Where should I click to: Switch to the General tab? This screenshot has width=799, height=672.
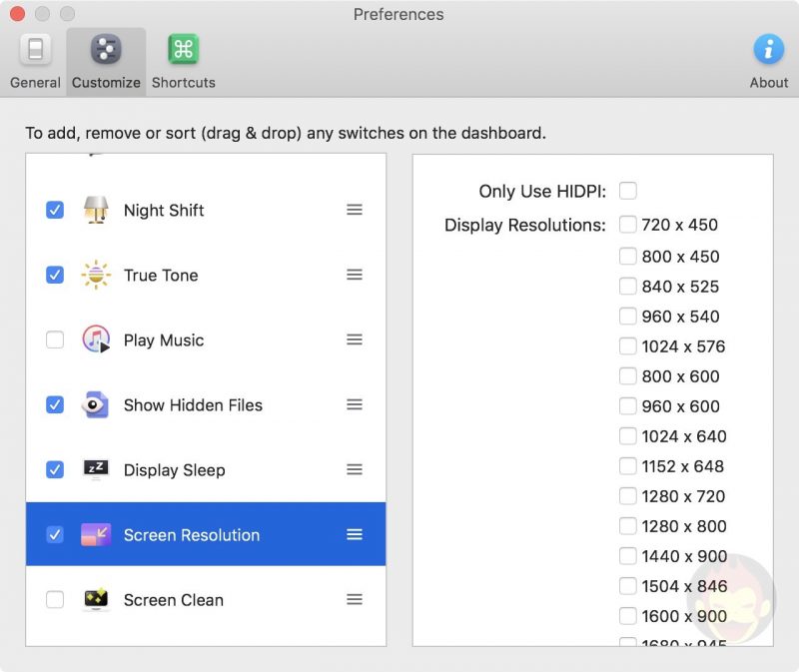[x=34, y=60]
